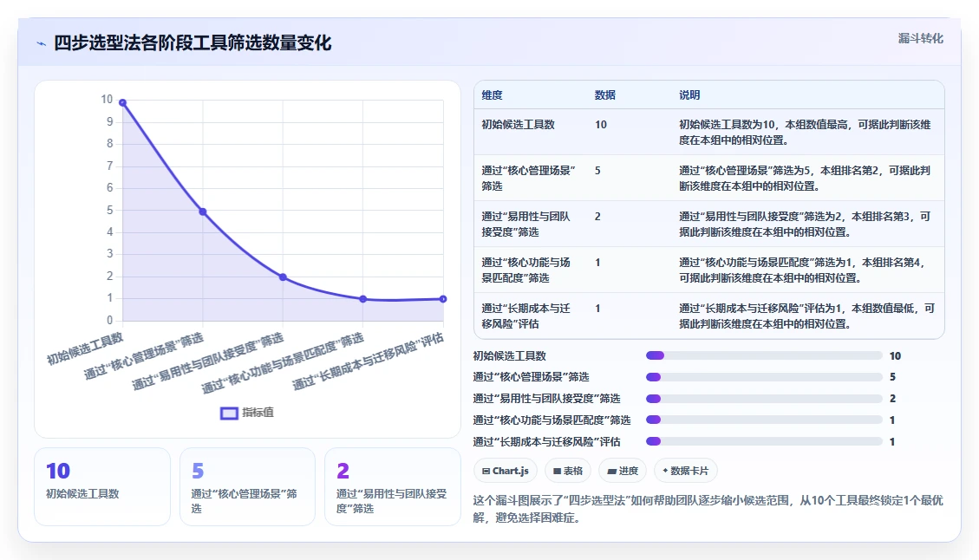The width and height of the screenshot is (979, 560).
Task: Open the stat card showing 10 初始候选工具数
Action: point(102,486)
